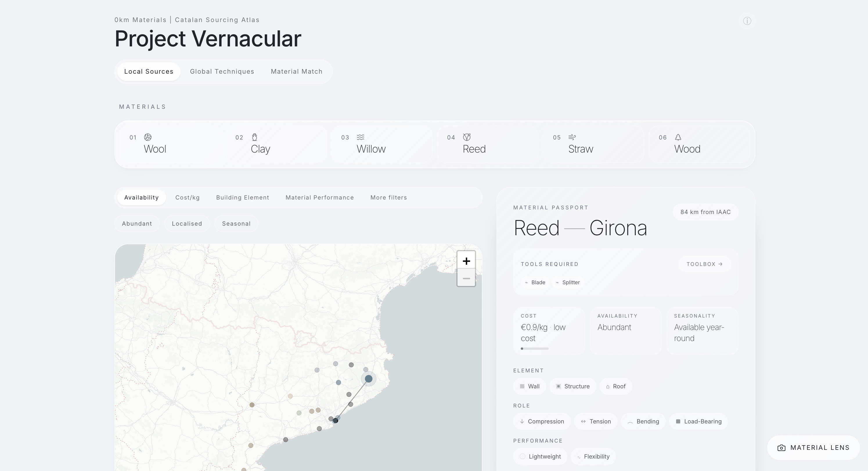Toggle the Abundant availability chip
The height and width of the screenshot is (471, 868).
pyautogui.click(x=137, y=224)
